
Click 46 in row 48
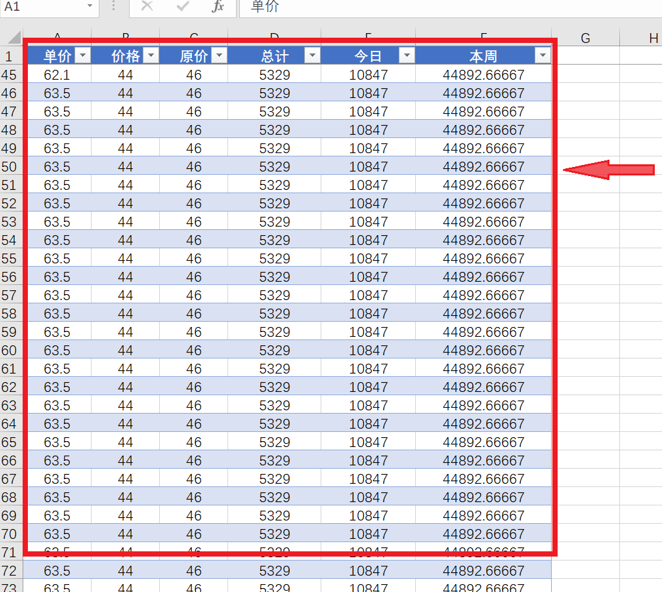pos(194,130)
